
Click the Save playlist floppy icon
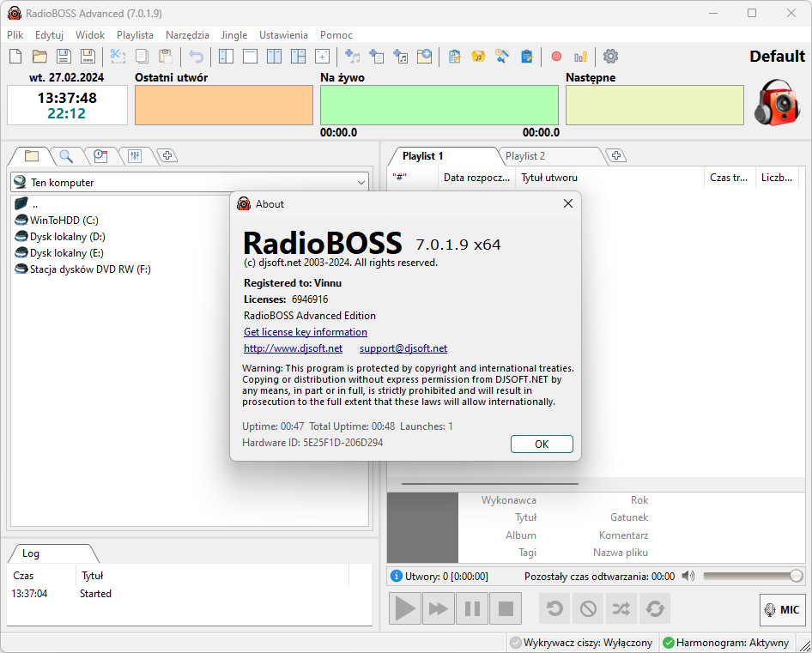point(64,56)
